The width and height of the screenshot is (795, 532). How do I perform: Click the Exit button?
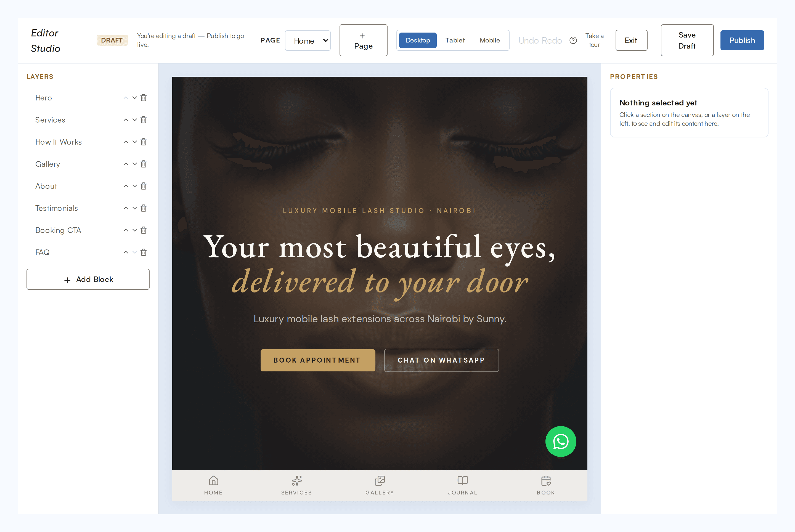pyautogui.click(x=631, y=40)
